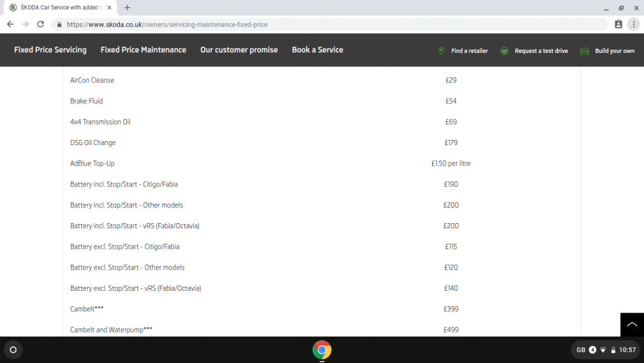
Task: Click the Find a retailer pin icon
Action: [x=441, y=50]
